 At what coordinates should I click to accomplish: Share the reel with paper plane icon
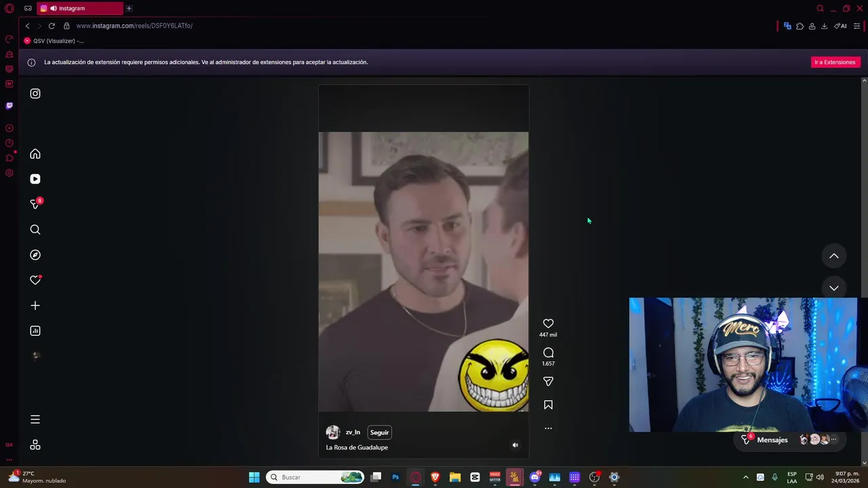(548, 382)
